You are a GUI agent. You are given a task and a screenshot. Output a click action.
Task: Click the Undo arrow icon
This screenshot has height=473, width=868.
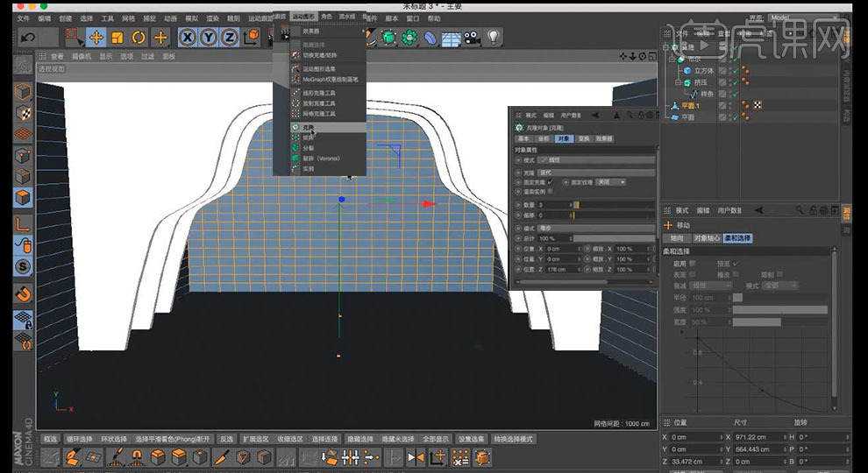pos(28,38)
